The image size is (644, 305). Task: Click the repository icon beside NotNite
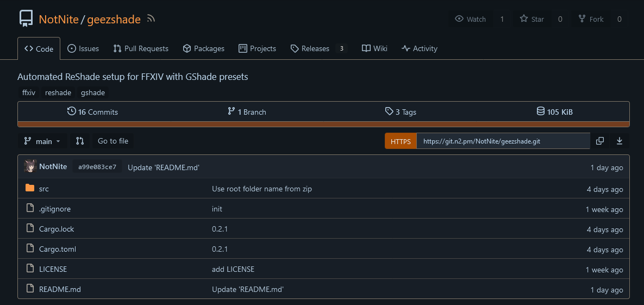pos(26,19)
